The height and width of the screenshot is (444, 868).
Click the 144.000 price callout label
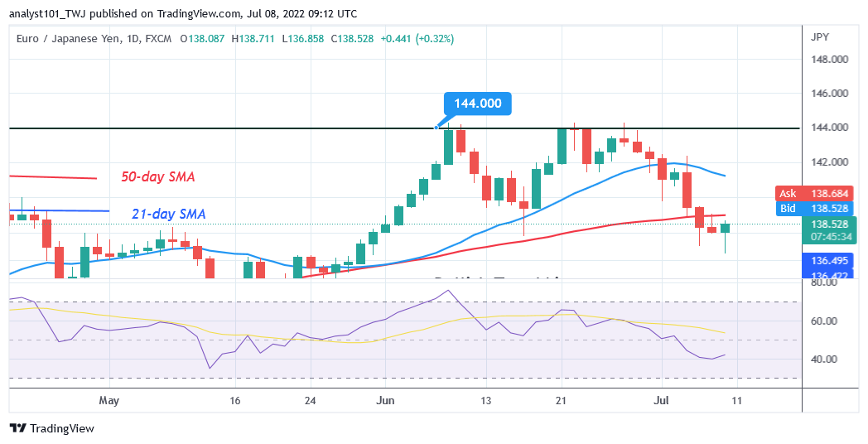click(x=478, y=104)
